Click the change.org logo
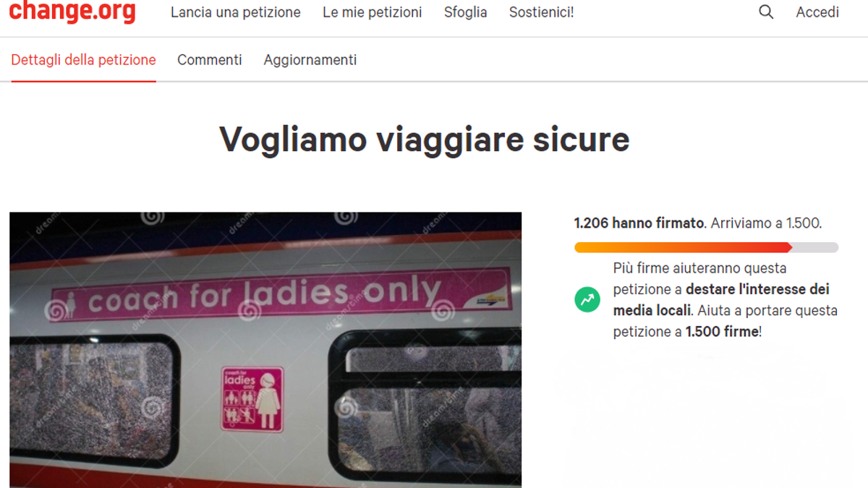 72,11
